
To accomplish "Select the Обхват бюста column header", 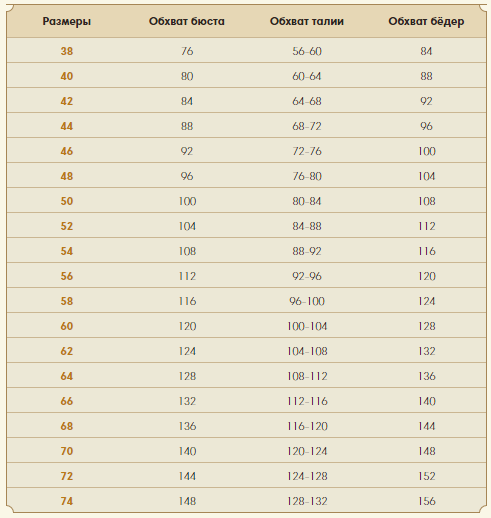I will tap(187, 21).
